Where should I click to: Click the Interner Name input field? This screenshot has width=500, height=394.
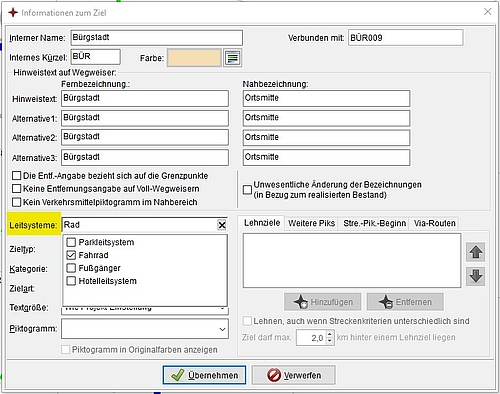157,38
